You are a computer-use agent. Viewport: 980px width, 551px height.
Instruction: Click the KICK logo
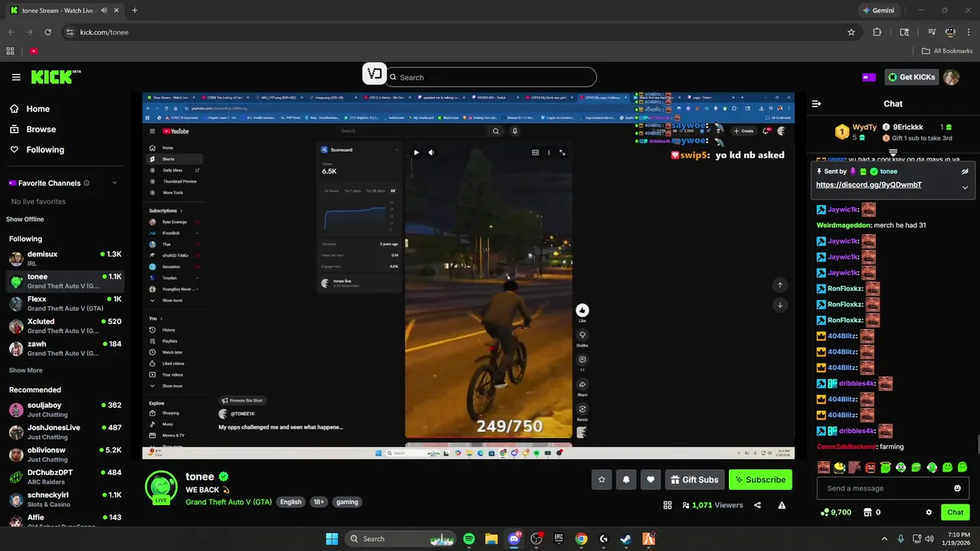point(56,77)
